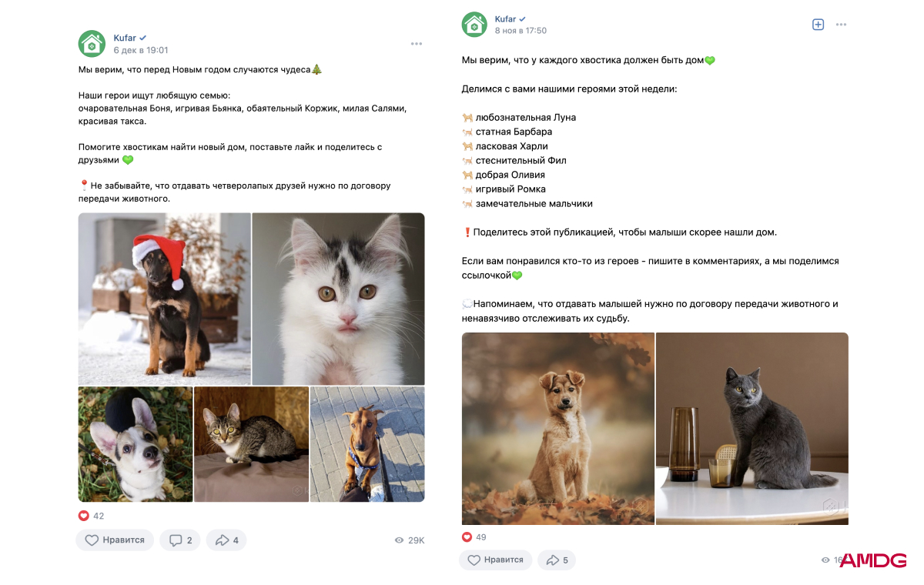Open comments on the left post

(x=180, y=540)
